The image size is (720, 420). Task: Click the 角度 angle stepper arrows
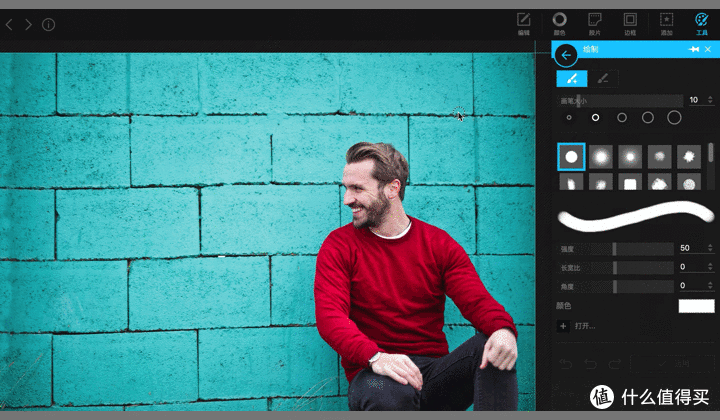(x=710, y=286)
